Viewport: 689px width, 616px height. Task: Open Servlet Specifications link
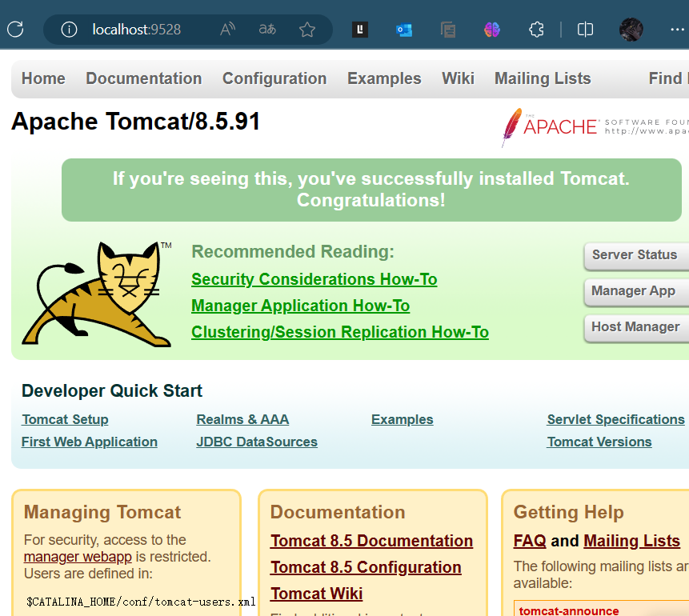coord(615,420)
